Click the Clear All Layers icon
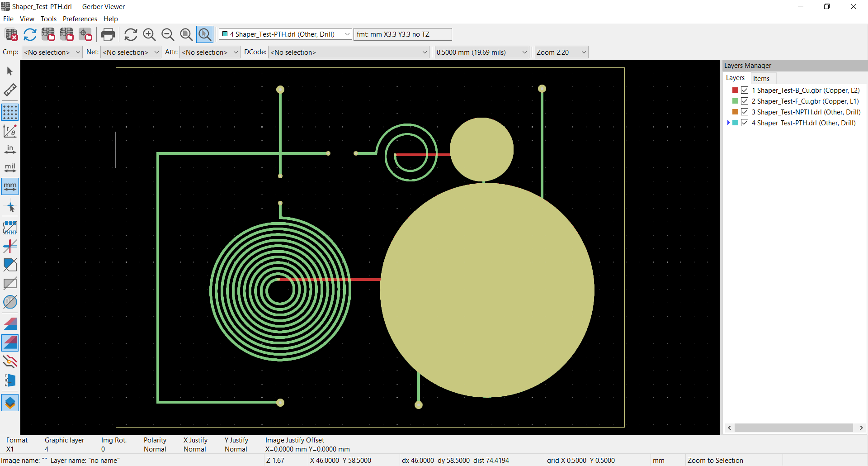868x466 pixels. pos(11,34)
